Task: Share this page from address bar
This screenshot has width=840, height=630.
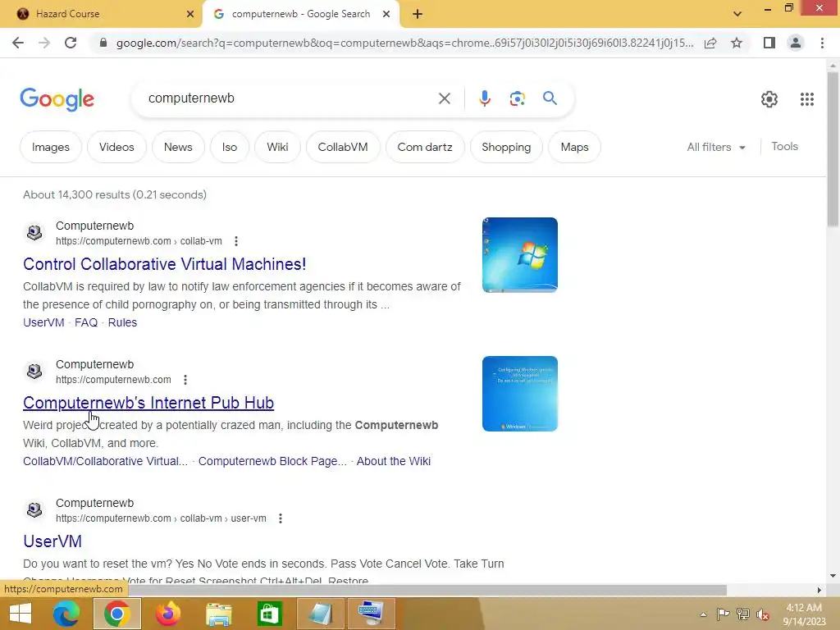Action: pyautogui.click(x=710, y=43)
